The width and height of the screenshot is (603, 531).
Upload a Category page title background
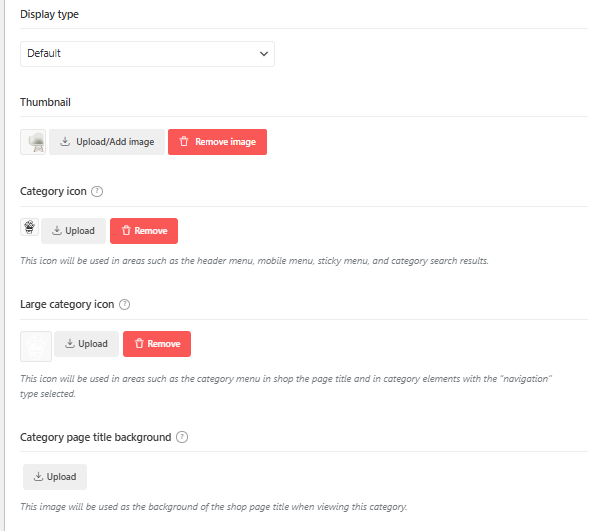(x=55, y=477)
